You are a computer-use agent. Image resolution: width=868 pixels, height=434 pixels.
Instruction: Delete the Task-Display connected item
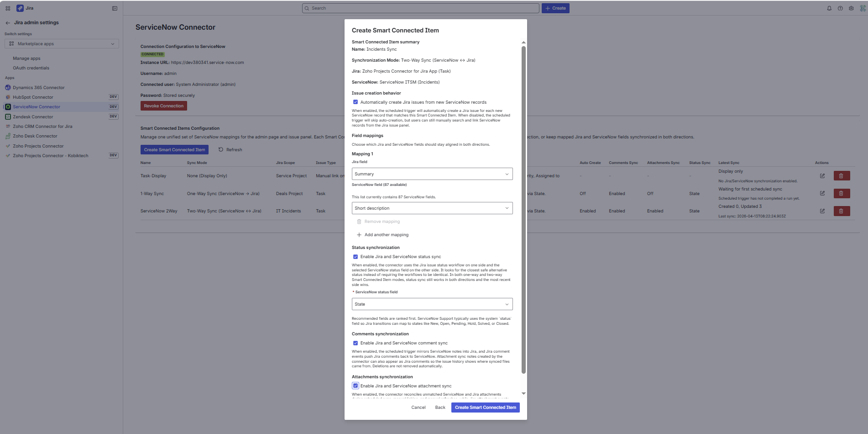pyautogui.click(x=842, y=176)
